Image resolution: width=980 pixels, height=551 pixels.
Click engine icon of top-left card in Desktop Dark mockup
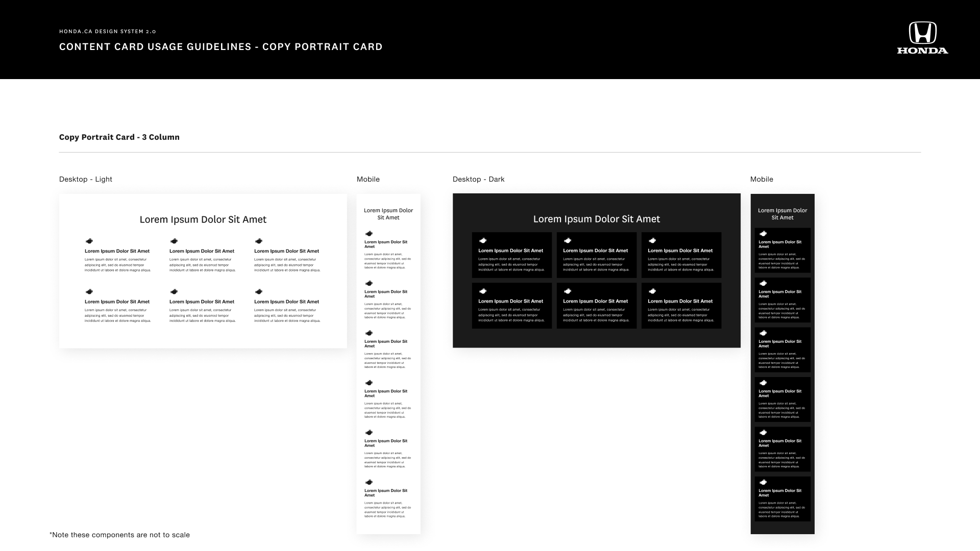[x=482, y=240]
